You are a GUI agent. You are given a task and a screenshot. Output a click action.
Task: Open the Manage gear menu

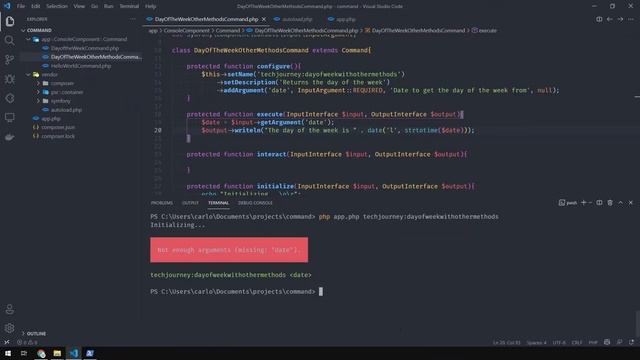(10, 328)
